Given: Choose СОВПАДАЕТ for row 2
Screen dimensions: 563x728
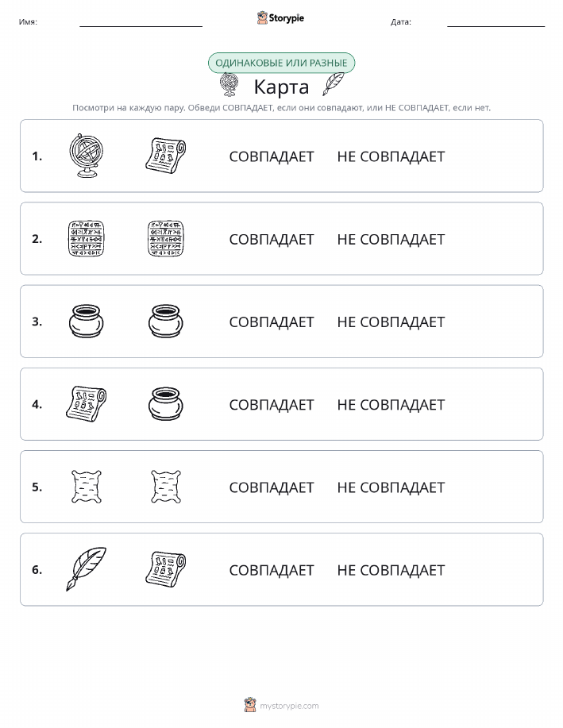Looking at the screenshot, I should coord(272,239).
